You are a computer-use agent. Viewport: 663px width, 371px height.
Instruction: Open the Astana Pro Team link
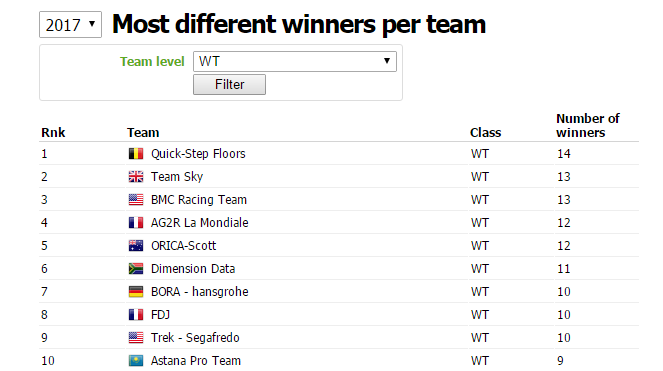pyautogui.click(x=196, y=360)
